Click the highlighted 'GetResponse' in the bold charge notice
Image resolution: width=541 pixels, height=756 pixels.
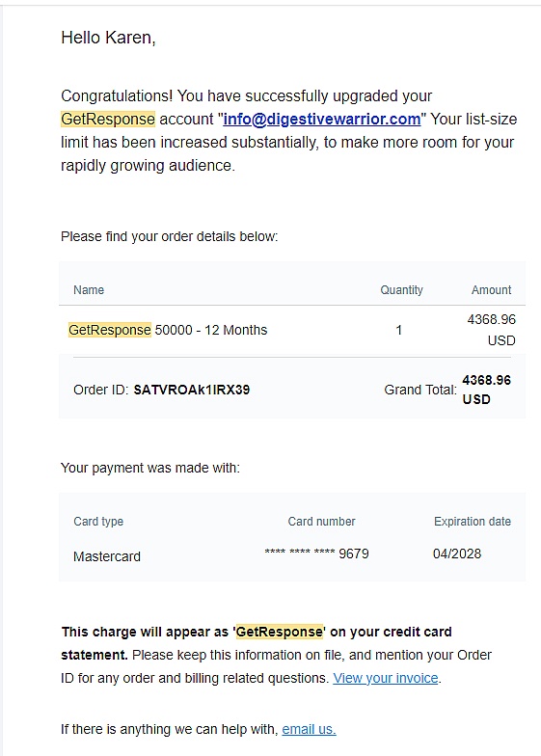[x=280, y=632]
